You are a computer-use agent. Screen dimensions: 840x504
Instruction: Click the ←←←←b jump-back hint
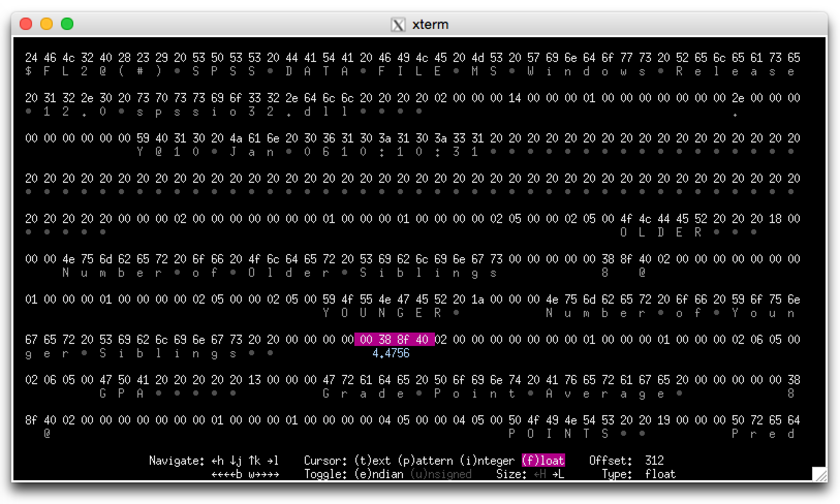[x=227, y=474]
